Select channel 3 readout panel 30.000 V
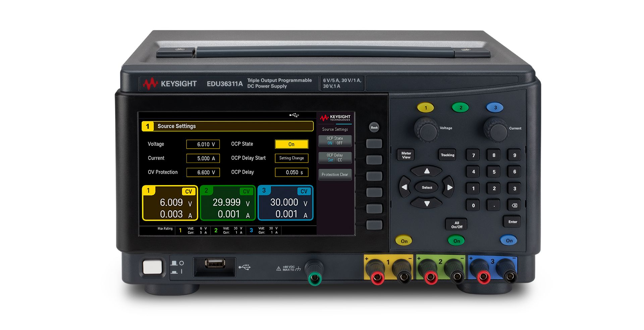 pos(285,203)
